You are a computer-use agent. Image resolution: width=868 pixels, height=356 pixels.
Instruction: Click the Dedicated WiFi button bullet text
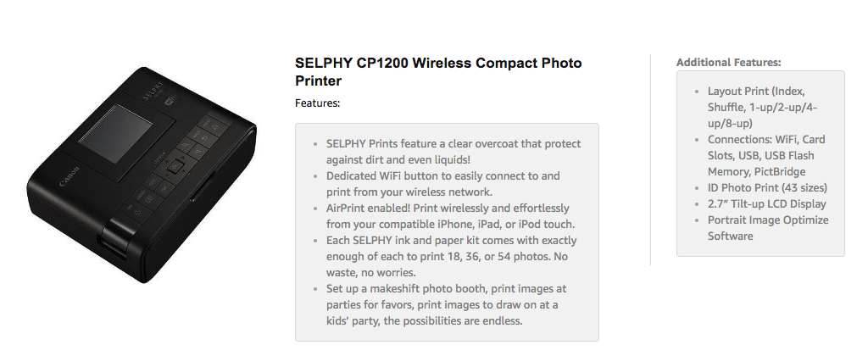[x=443, y=184]
